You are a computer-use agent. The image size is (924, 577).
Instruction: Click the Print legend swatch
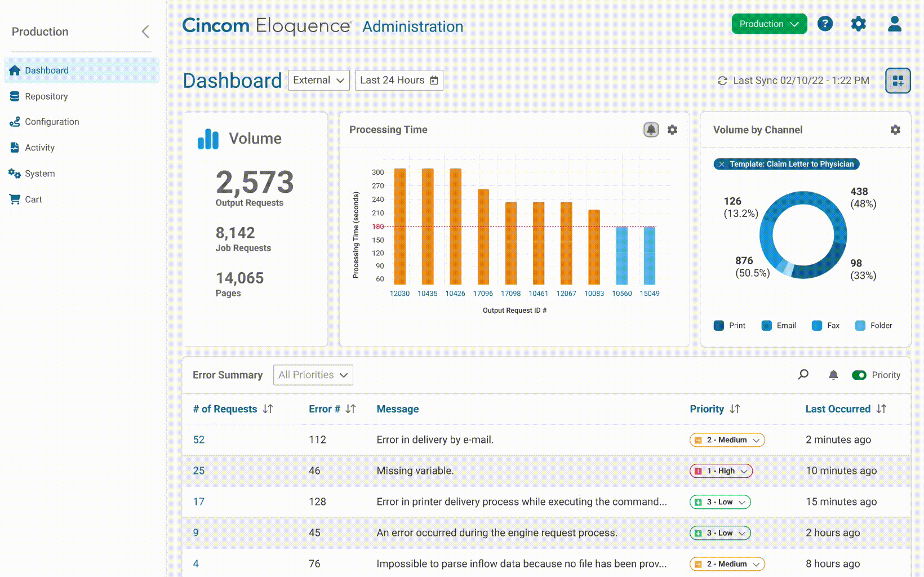click(719, 325)
